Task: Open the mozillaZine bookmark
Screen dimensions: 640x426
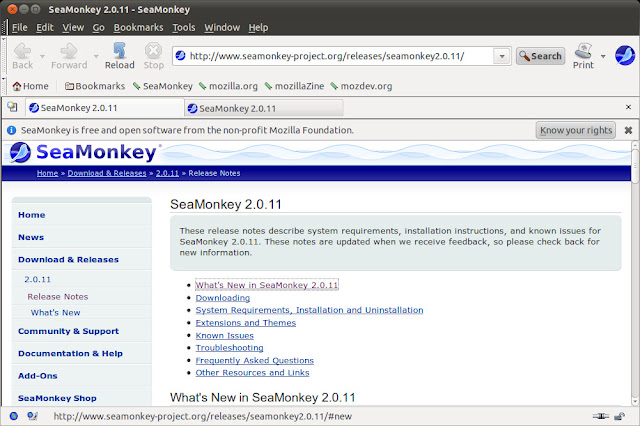Action: [294, 86]
